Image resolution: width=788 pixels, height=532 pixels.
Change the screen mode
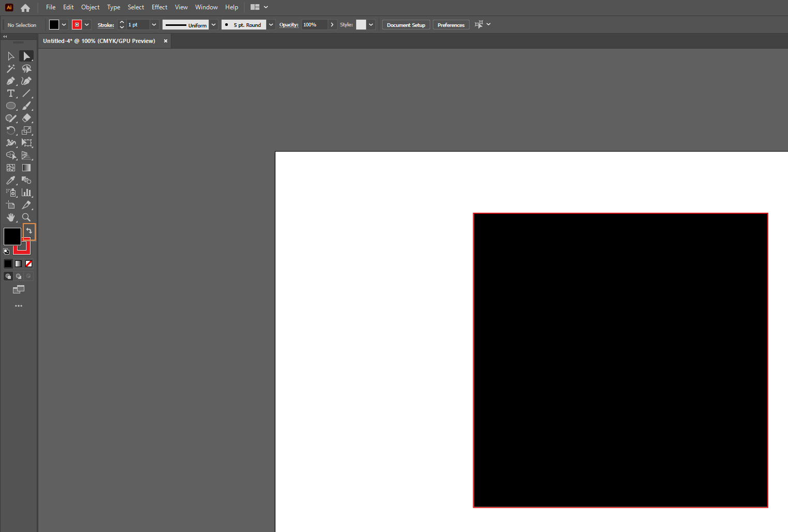tap(19, 290)
